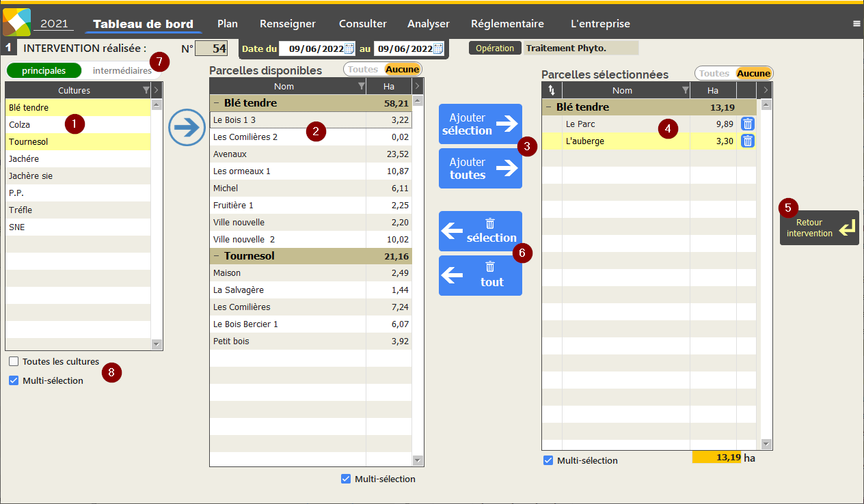This screenshot has width=864, height=504.
Task: Open the Réglementaire menu
Action: coord(507,24)
